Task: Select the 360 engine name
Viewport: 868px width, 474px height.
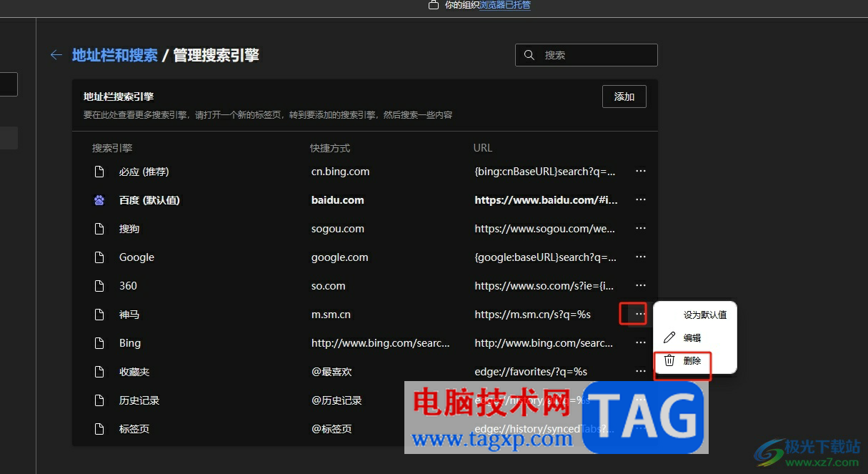Action: click(x=128, y=286)
